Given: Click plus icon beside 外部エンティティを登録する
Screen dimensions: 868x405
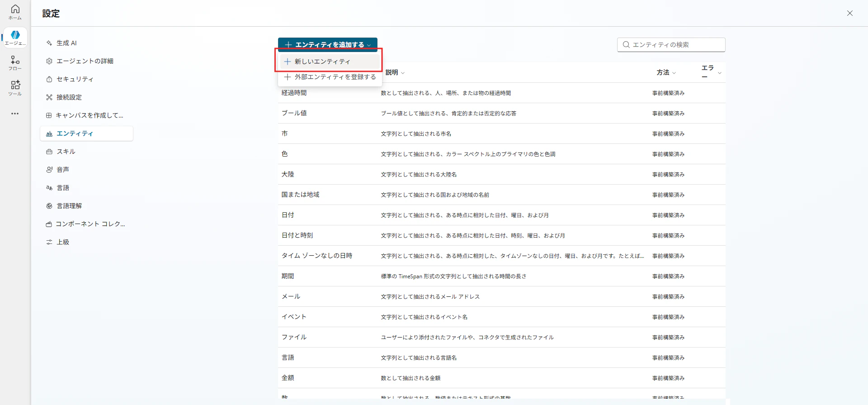Looking at the screenshot, I should coord(288,77).
